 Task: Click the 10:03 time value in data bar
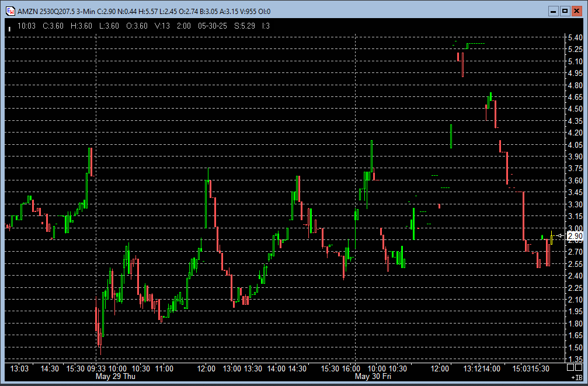point(27,26)
